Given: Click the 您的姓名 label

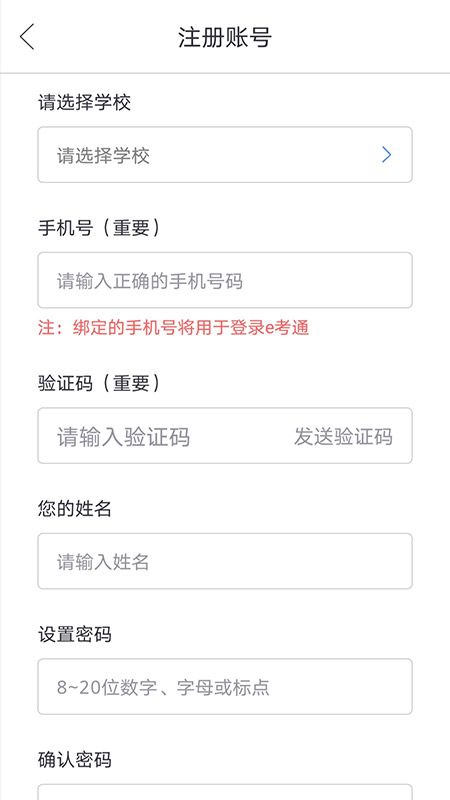Looking at the screenshot, I should [75, 509].
